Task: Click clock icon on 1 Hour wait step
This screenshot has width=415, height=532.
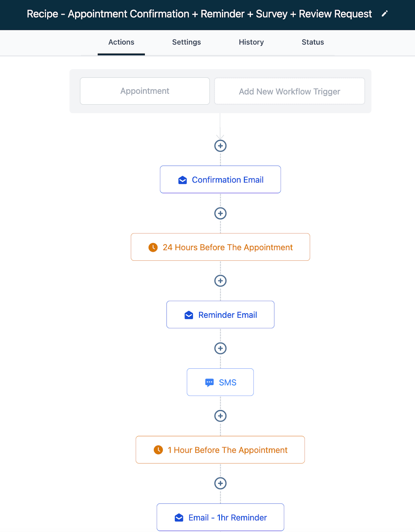Action: point(158,450)
